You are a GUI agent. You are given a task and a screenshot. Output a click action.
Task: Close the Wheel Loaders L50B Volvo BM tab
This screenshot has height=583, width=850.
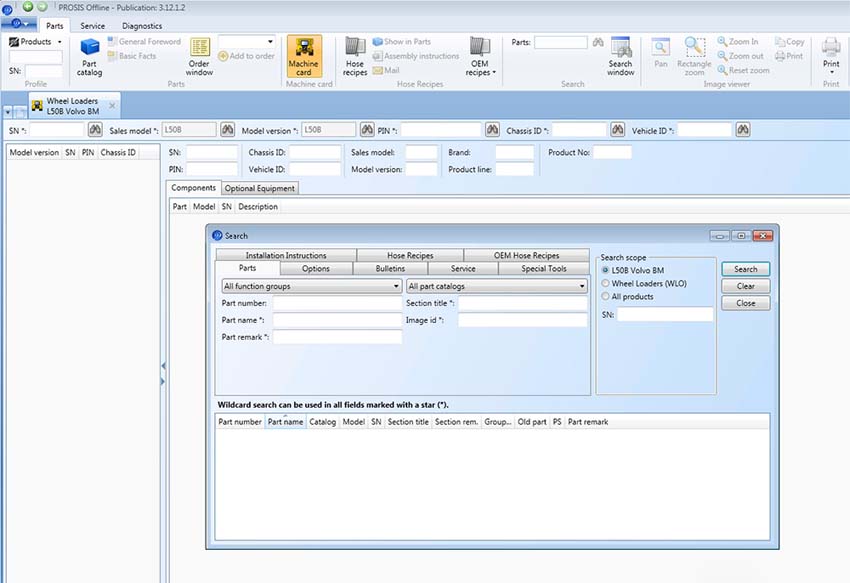(112, 105)
